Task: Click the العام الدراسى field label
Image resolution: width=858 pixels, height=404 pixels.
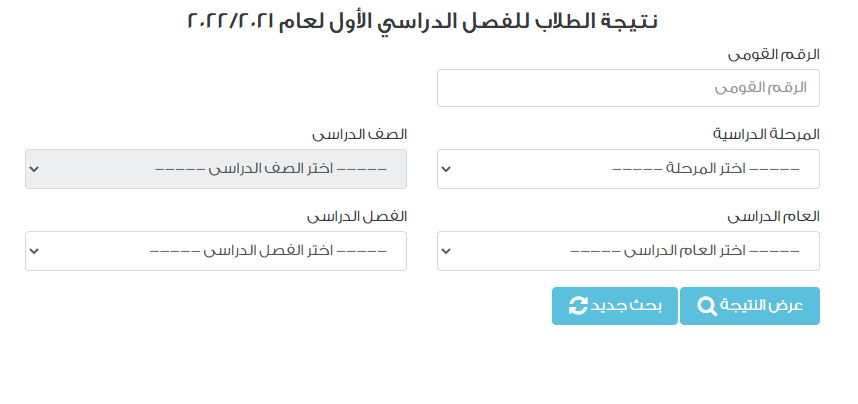Action: 773,216
